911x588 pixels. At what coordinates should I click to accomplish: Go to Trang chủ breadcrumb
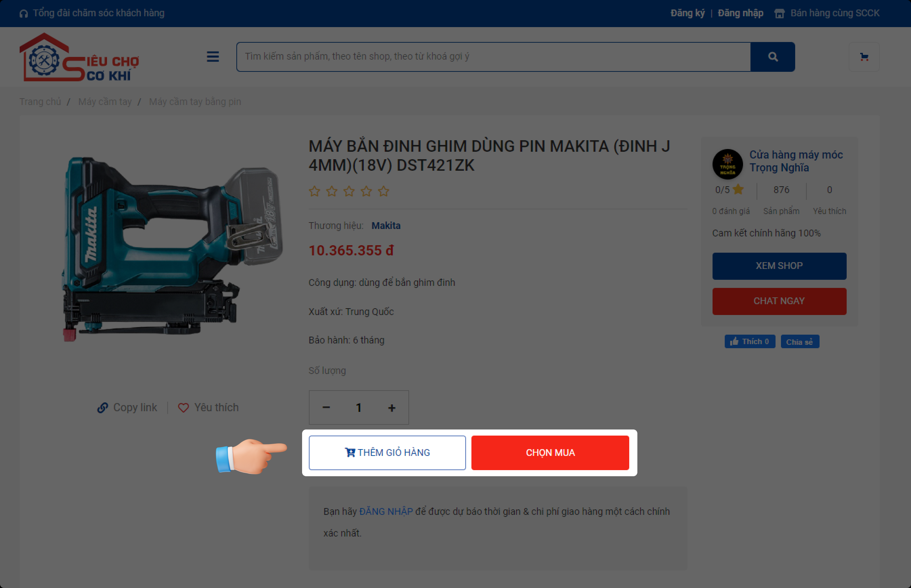coord(40,102)
